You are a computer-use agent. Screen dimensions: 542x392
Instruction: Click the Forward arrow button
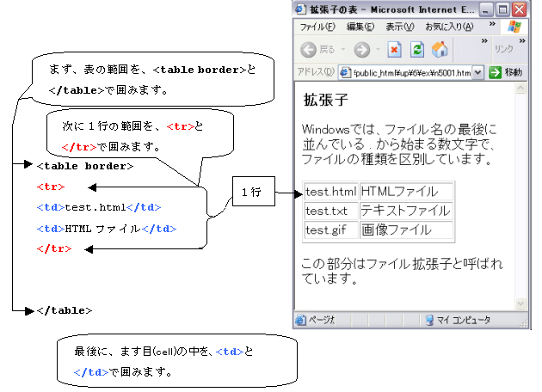pos(361,49)
